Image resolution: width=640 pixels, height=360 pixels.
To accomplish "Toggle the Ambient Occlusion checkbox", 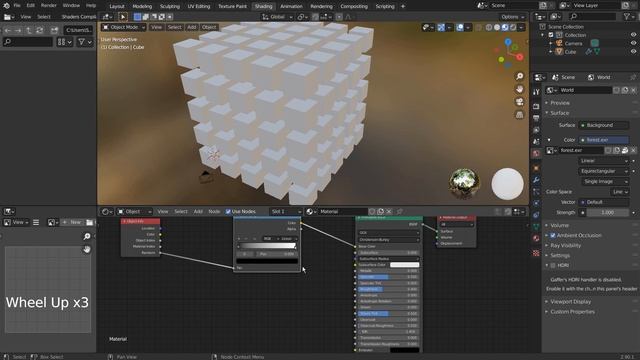I will coord(553,236).
